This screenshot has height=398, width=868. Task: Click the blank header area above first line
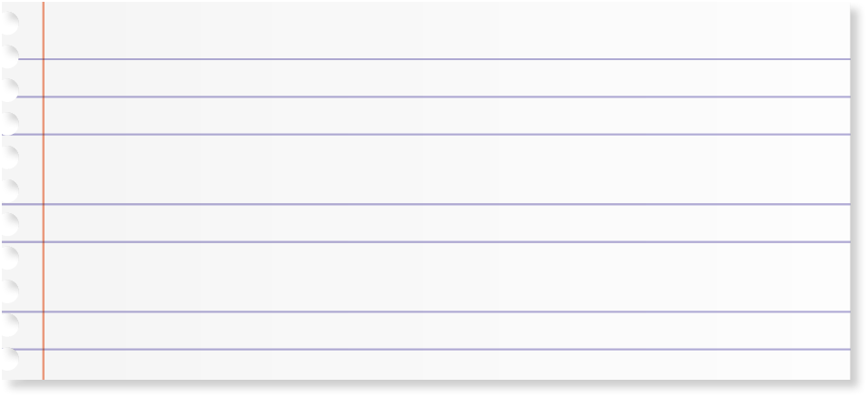[x=437, y=30]
